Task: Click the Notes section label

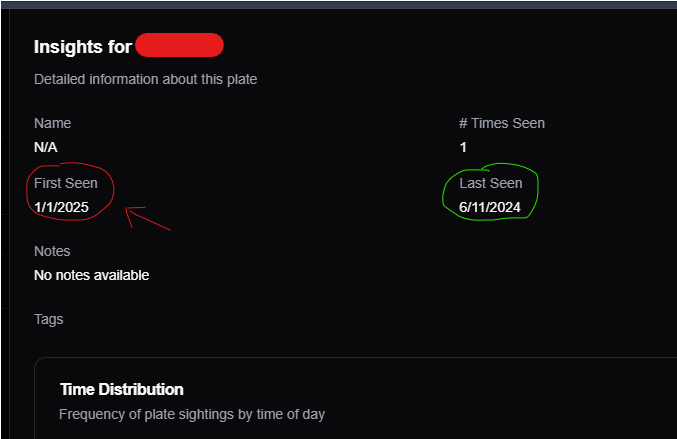Action: point(52,251)
